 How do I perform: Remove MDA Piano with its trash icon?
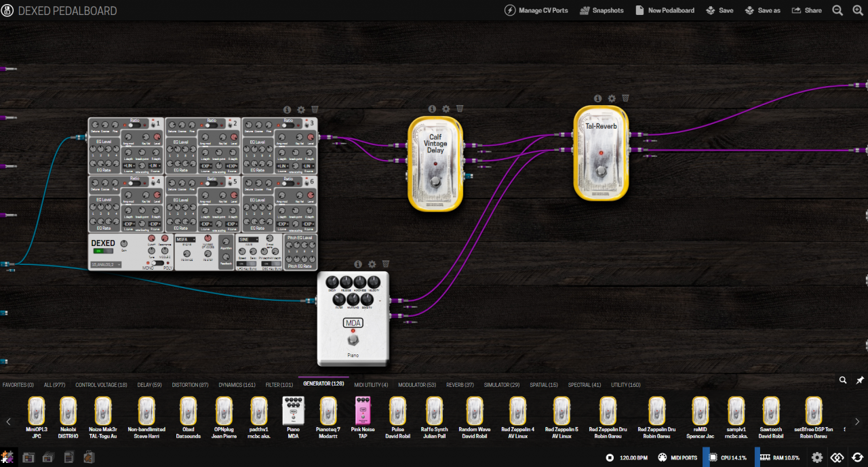point(386,264)
